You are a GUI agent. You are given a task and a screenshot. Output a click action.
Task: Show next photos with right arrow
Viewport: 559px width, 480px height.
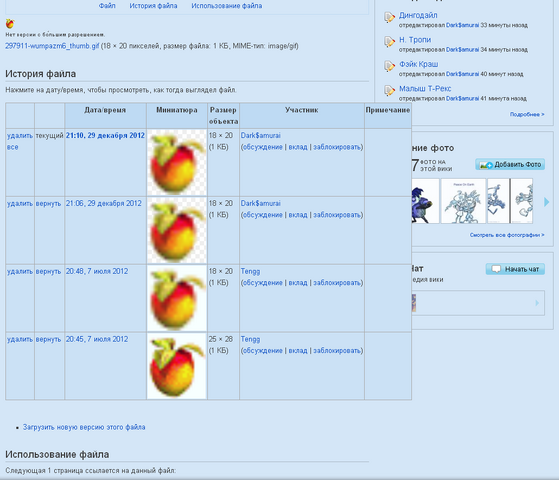[x=547, y=202]
